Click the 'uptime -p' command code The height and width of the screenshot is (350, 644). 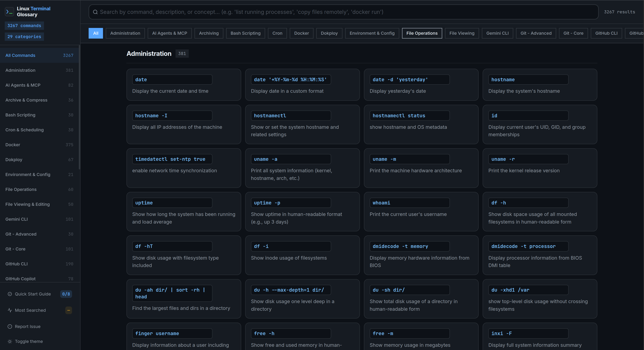pos(291,203)
